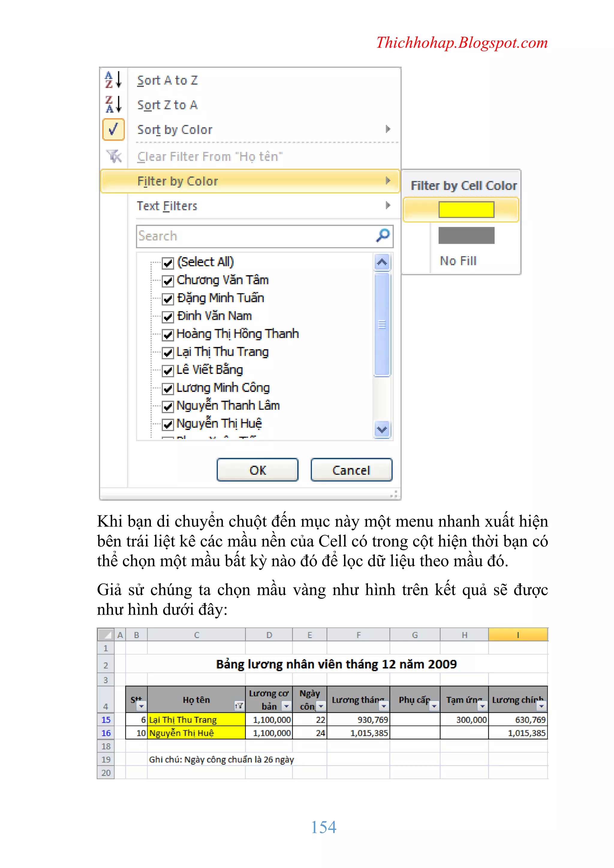This screenshot has height=868, width=614.
Task: Click cell value '930,769'
Action: (359, 720)
